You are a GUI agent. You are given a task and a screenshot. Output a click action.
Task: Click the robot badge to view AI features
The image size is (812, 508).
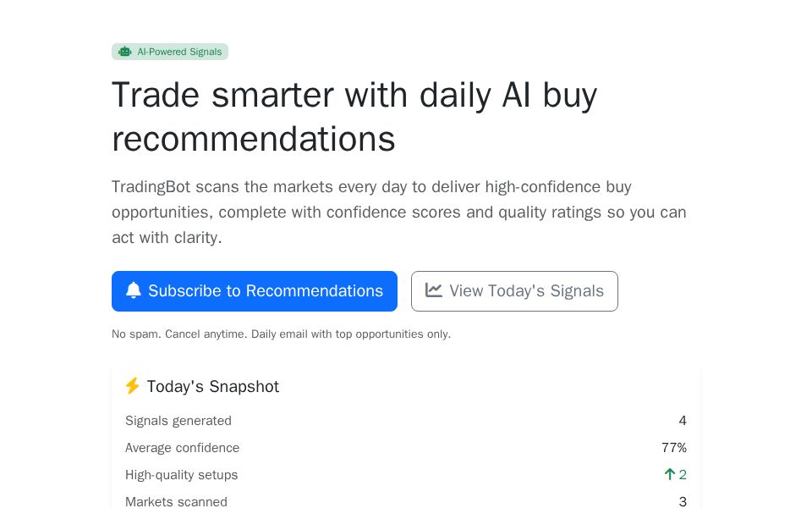click(170, 52)
